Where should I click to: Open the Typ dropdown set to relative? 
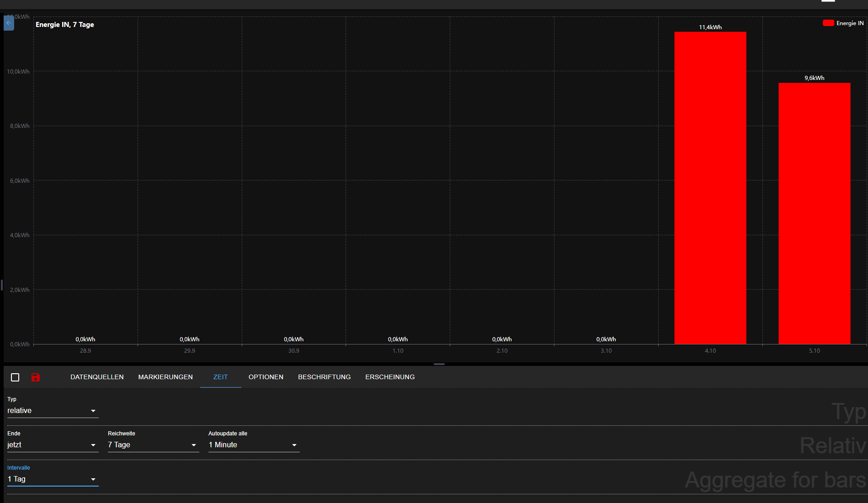tap(53, 411)
